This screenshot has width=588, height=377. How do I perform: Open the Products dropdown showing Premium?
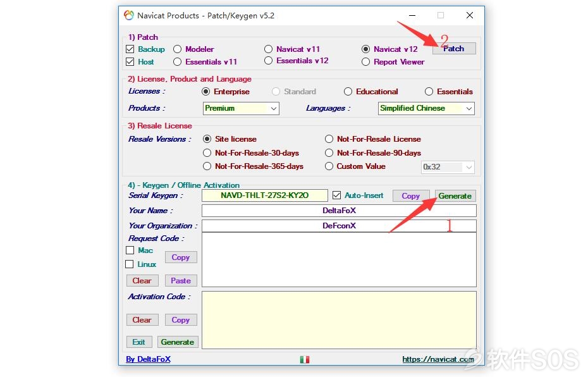click(x=241, y=108)
